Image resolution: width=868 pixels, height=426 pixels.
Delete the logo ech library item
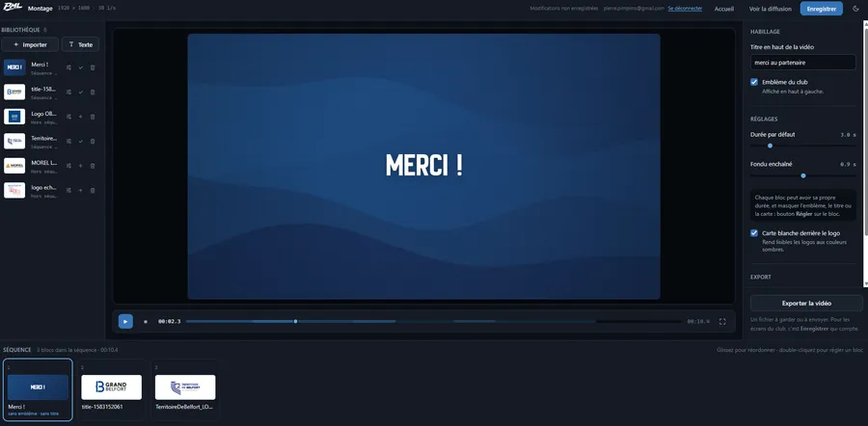tap(93, 190)
